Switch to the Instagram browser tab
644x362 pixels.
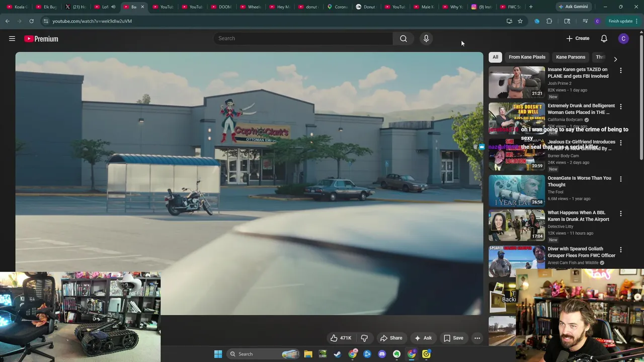click(481, 7)
